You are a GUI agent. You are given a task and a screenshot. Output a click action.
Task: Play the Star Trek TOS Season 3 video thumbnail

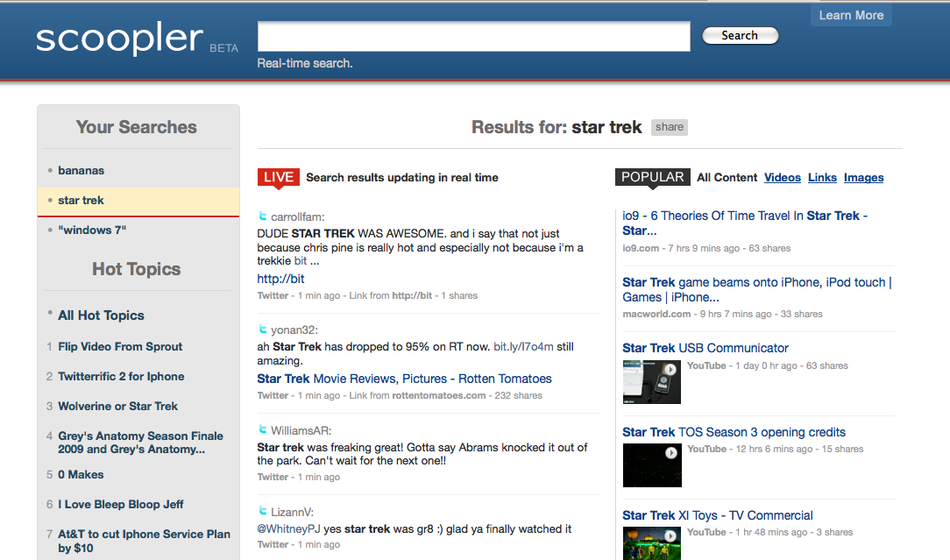pyautogui.click(x=652, y=465)
